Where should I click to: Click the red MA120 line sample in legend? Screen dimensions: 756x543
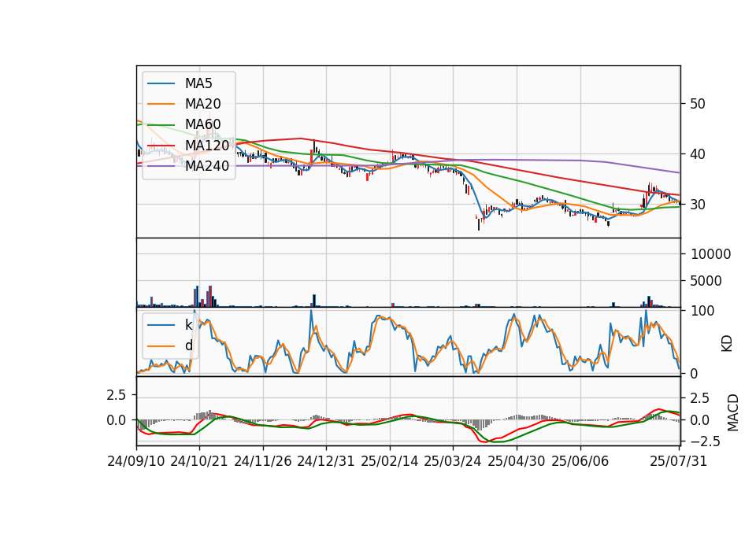pos(161,145)
